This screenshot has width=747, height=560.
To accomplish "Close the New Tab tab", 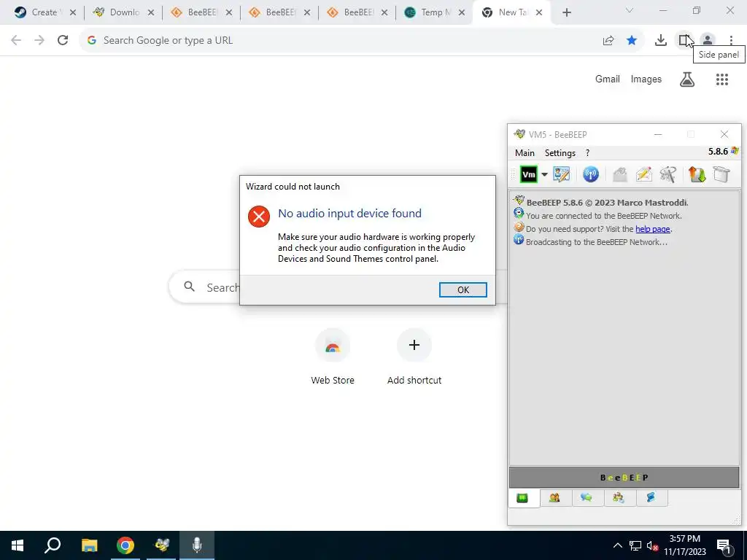I will 539,12.
